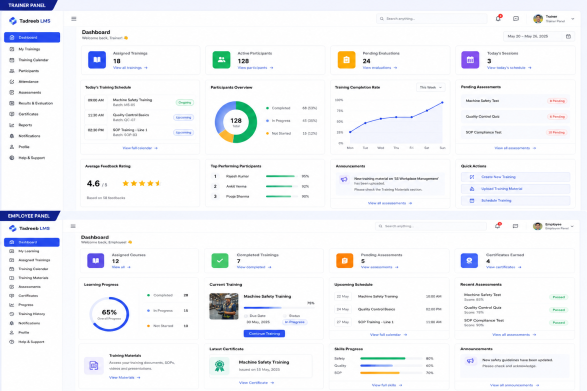Viewport: 587px width, 391px height.
Task: Click the Tadreeb LMS logo in Trainer panel
Action: (x=30, y=21)
